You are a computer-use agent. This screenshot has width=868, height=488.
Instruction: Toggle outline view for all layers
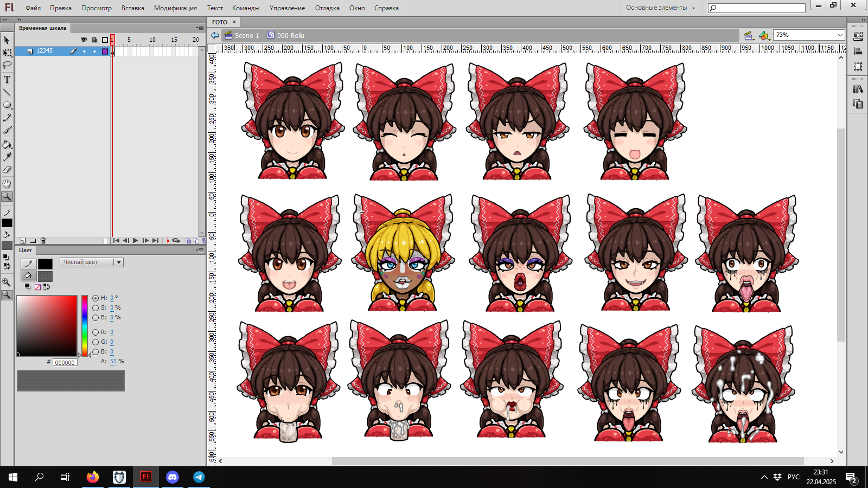point(105,40)
